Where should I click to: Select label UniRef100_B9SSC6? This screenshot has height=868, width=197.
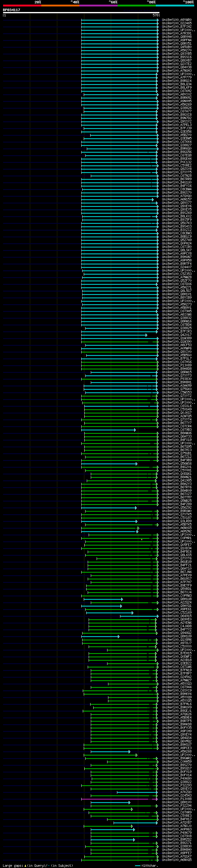177,57
